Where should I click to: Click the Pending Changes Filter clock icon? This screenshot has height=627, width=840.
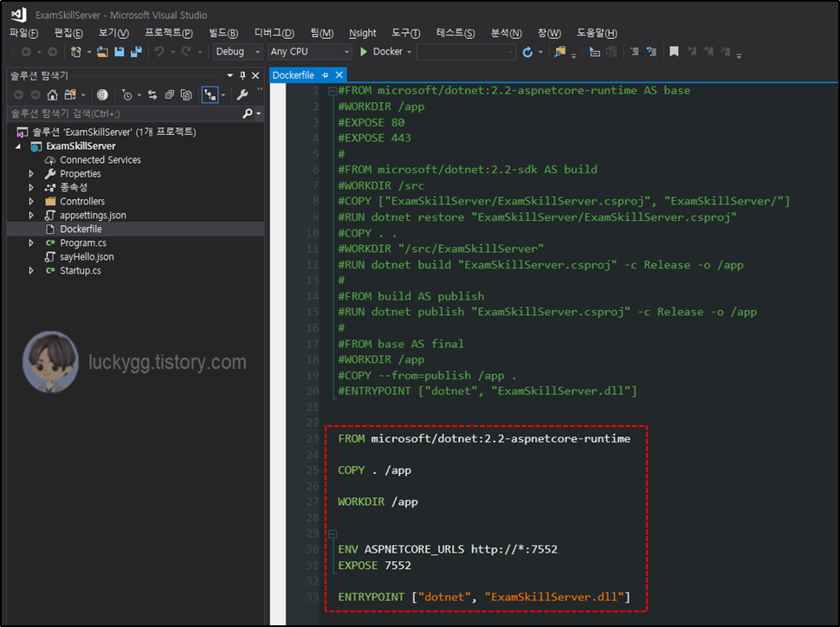(x=127, y=95)
